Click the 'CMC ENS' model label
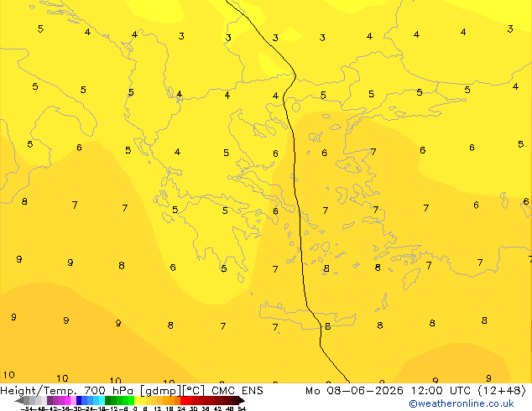The height and width of the screenshot is (411, 532). [237, 391]
